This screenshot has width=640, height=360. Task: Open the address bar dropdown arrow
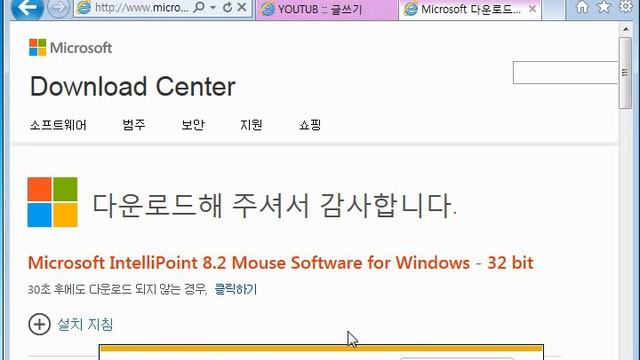pos(213,7)
